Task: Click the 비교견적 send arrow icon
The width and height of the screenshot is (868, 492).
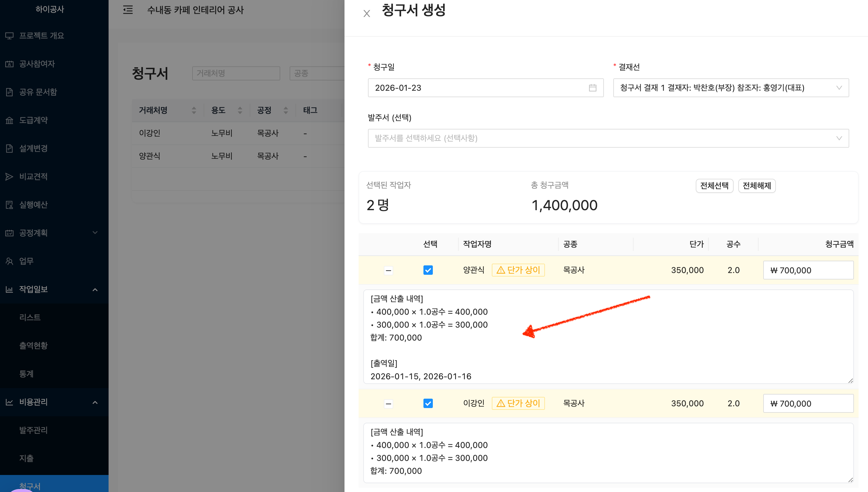Action: tap(9, 176)
